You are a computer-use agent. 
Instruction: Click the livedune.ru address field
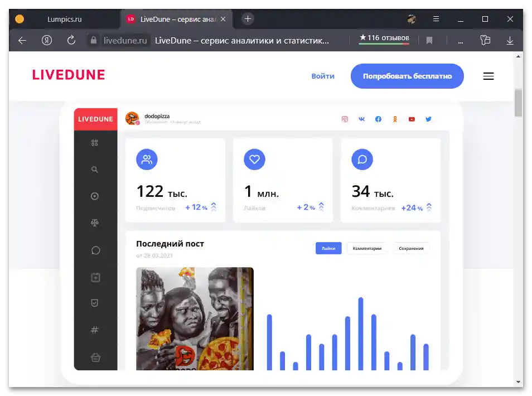coord(125,40)
